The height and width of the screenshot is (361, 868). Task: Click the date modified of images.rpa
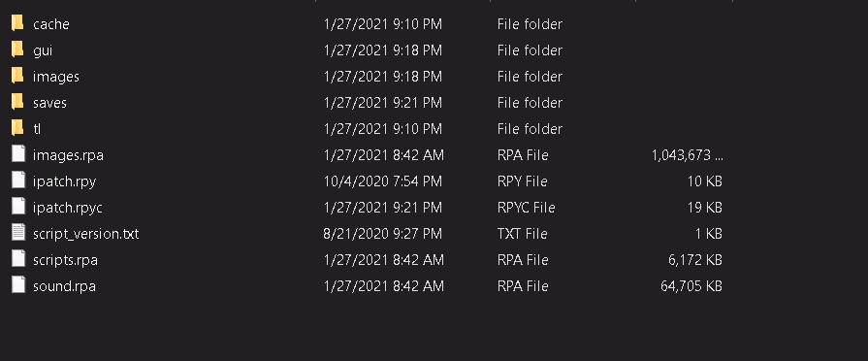384,155
